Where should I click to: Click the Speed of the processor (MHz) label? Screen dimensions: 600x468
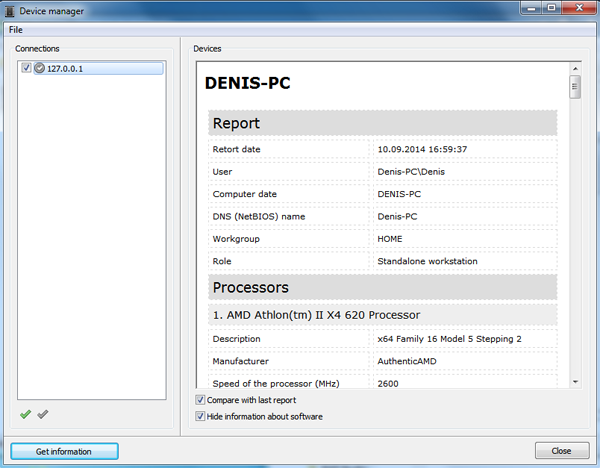pos(276,383)
